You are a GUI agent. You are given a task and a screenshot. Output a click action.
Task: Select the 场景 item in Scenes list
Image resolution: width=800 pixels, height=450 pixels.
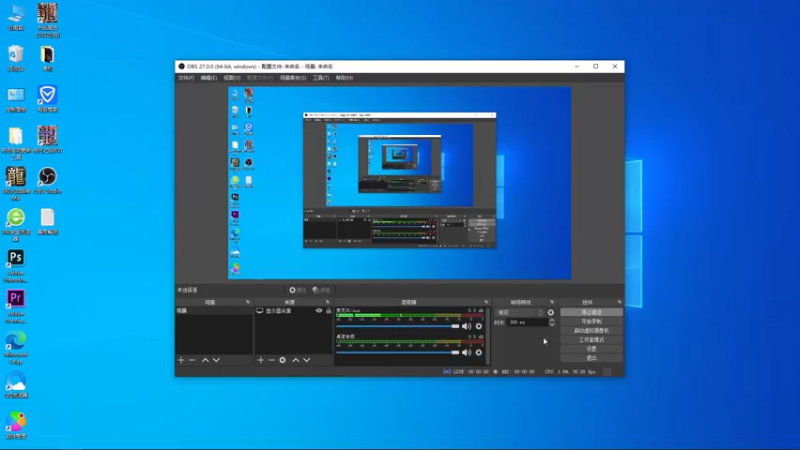(214, 311)
